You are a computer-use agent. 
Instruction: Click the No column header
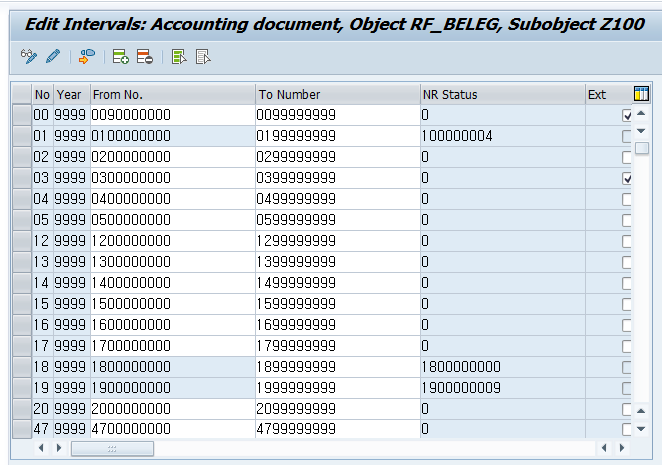pos(43,94)
